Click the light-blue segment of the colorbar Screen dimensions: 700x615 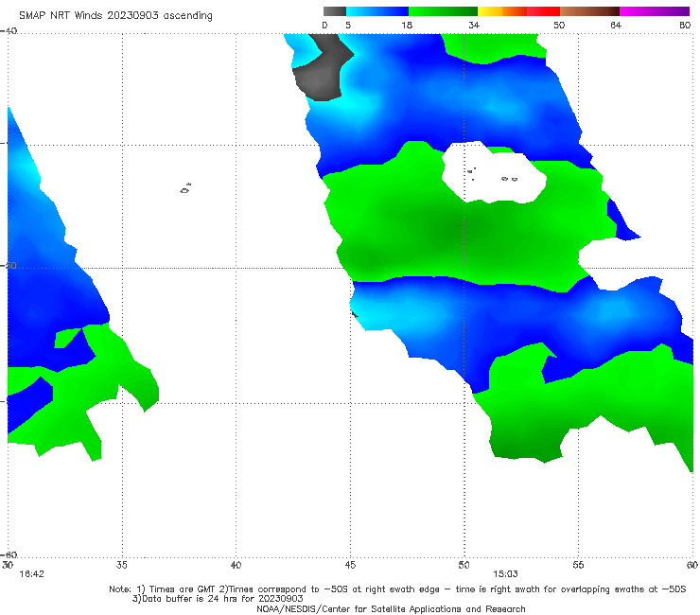[377, 11]
